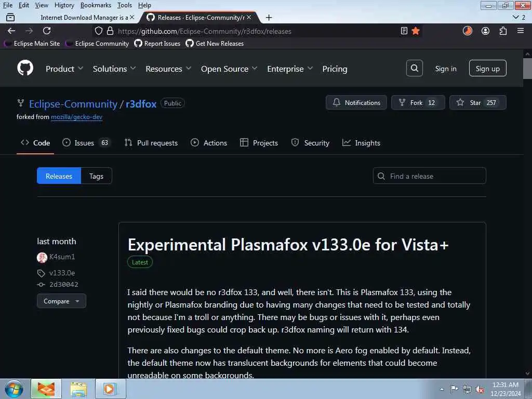Click the Sign up button
This screenshot has height=399, width=532.
coord(487,68)
